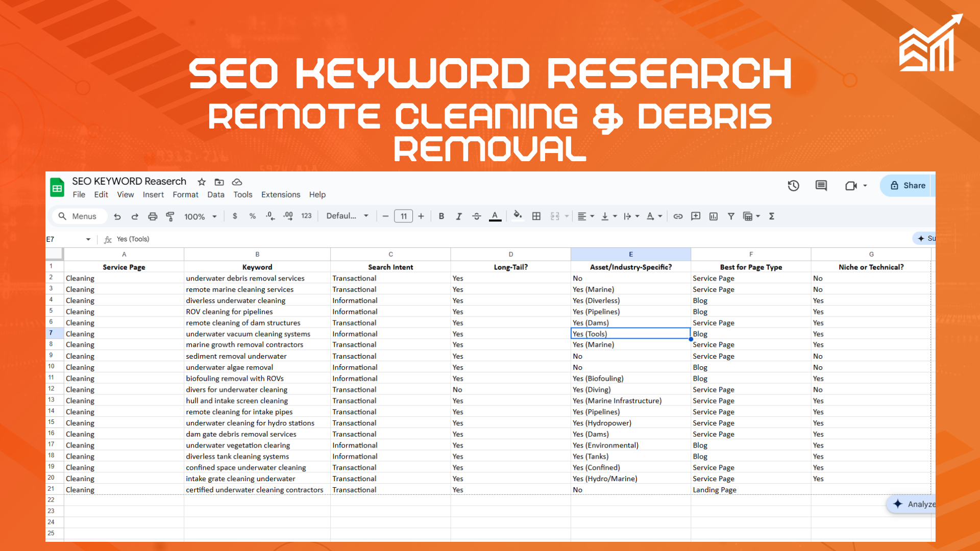Open the Help menu
The width and height of the screenshot is (980, 551).
(x=317, y=195)
